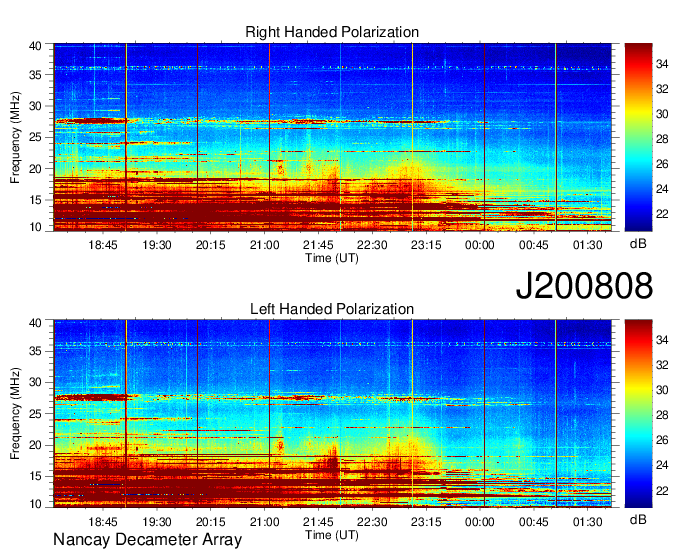Click the 30 dB label on the upper colorbar

pos(662,114)
